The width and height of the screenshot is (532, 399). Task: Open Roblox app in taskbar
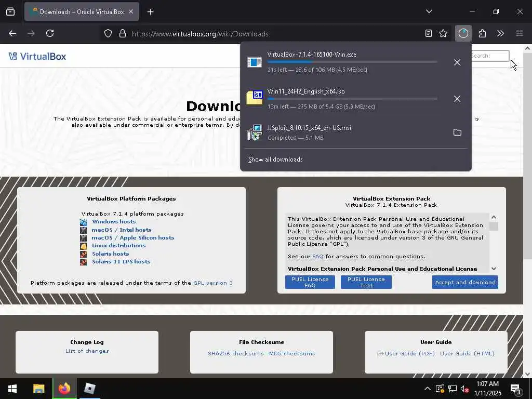tap(90, 389)
